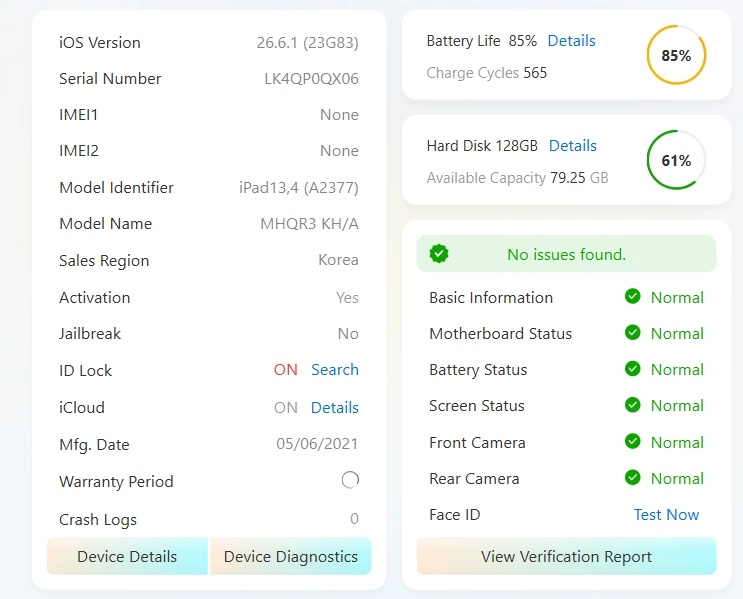This screenshot has width=743, height=599.
Task: Select the serial number LK4QP0QX06 value
Action: tap(311, 79)
